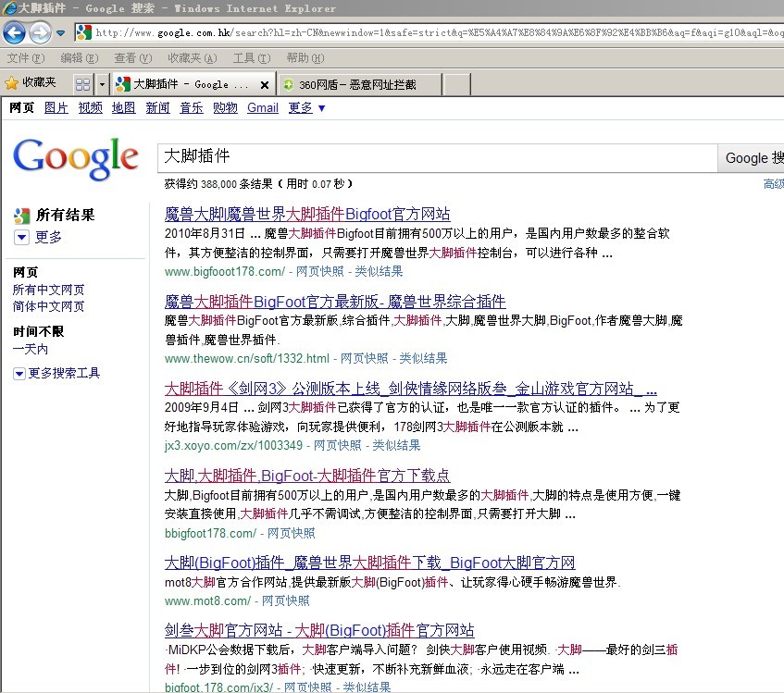
Task: Open 类似结果 for www.bigfooot178.com
Action: 379,271
